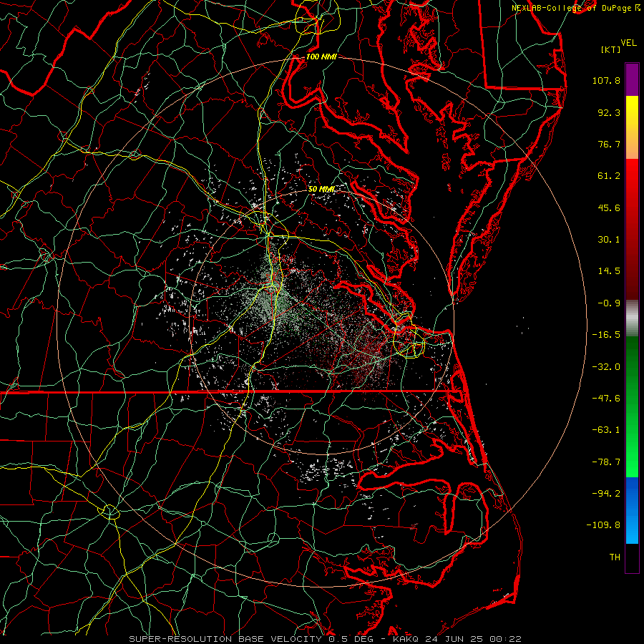Pick the gray near-zero segment of velocity scale

632,318
